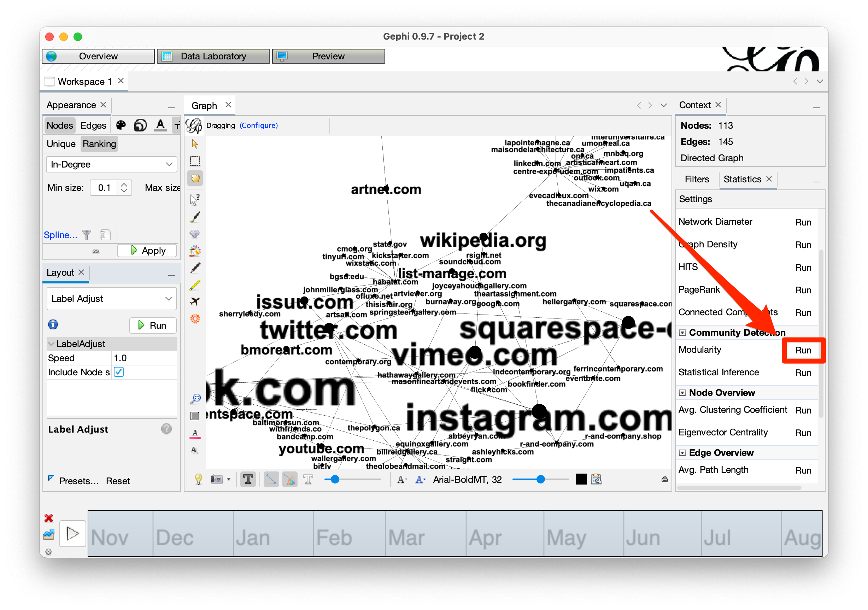
Task: Open the Dragging Configure link
Action: [x=259, y=125]
